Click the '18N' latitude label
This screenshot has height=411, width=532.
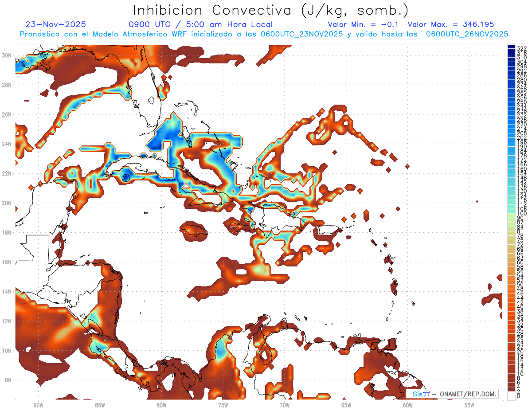[x=7, y=232]
